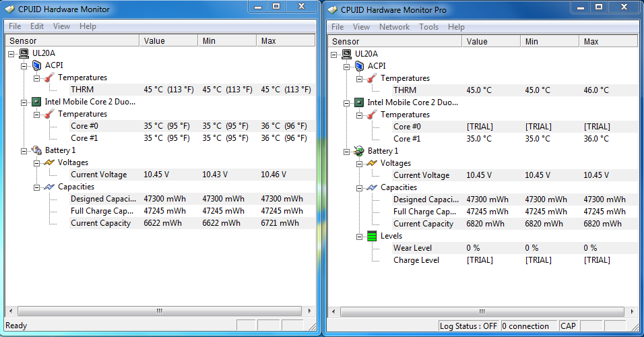
Task: Collapse UL20A node in Hardware Monitor window
Action: pos(11,54)
